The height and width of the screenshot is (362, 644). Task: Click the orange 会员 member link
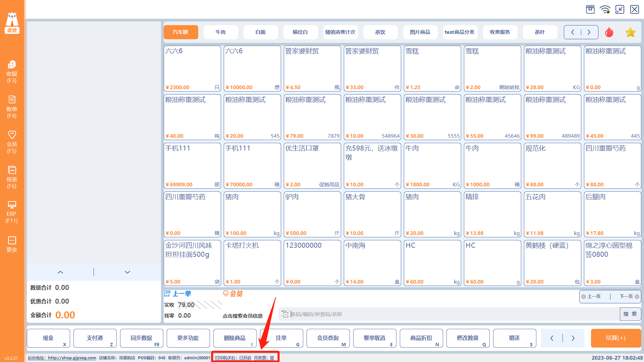233,294
